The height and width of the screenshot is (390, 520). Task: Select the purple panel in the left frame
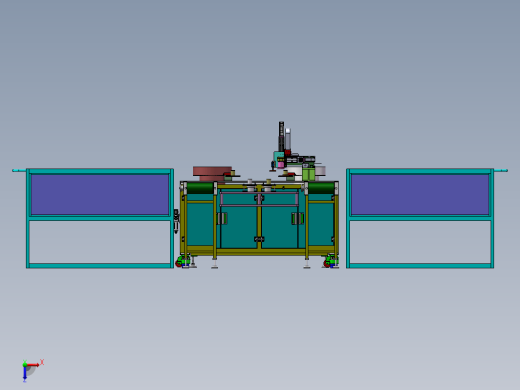tap(100, 195)
